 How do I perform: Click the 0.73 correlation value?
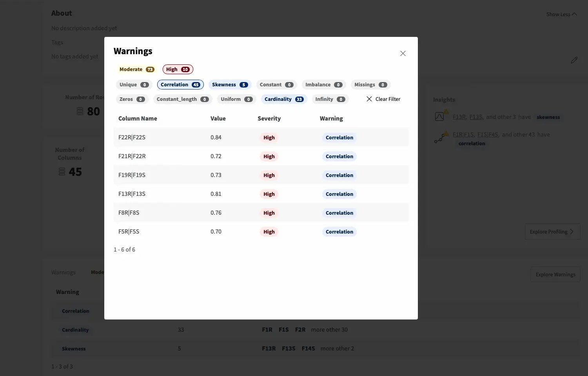click(x=216, y=175)
